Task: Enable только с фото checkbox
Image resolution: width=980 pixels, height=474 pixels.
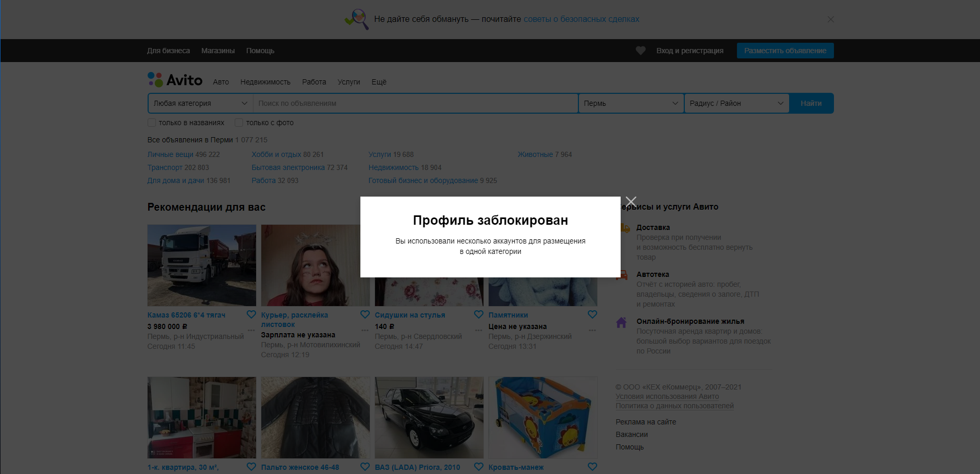Action: pos(239,123)
